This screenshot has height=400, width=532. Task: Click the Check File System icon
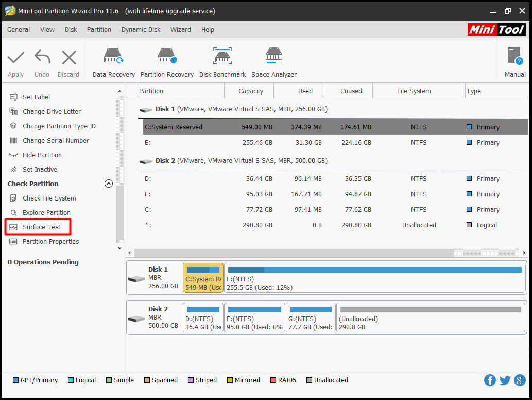point(13,198)
